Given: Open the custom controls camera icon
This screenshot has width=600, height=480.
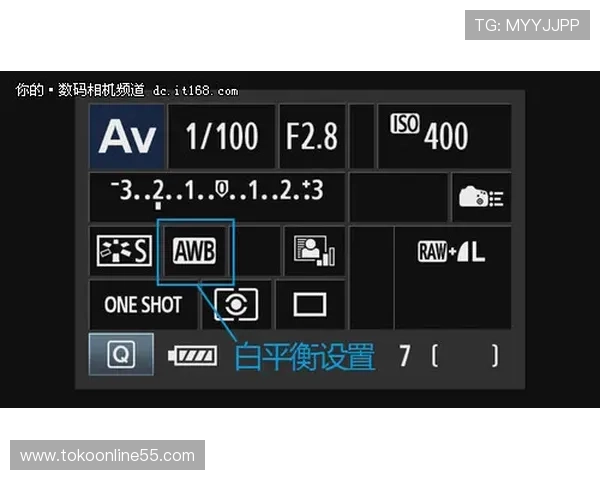Looking at the screenshot, I should [x=481, y=197].
